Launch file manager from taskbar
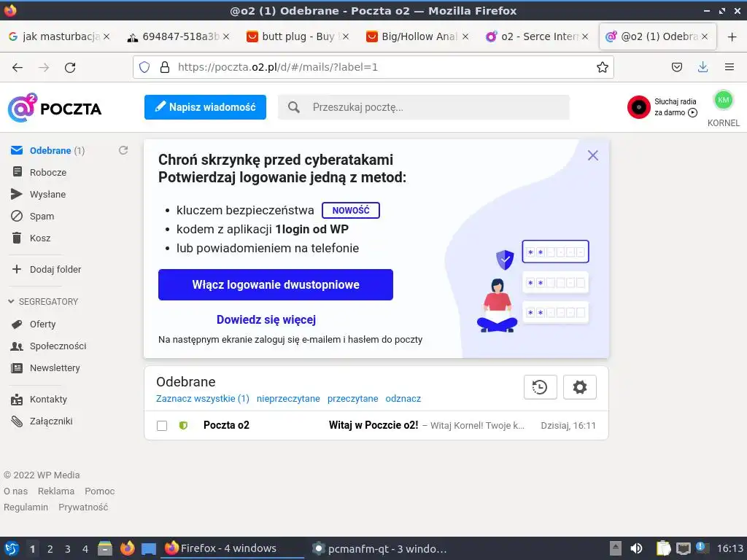This screenshot has width=747, height=560. tap(105, 548)
